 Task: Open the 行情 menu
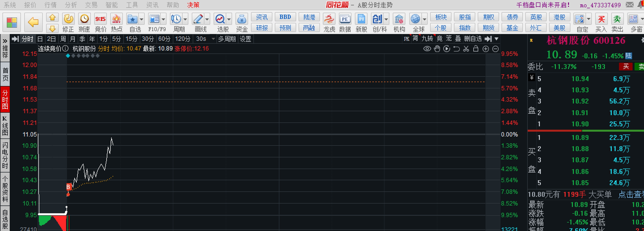point(50,5)
